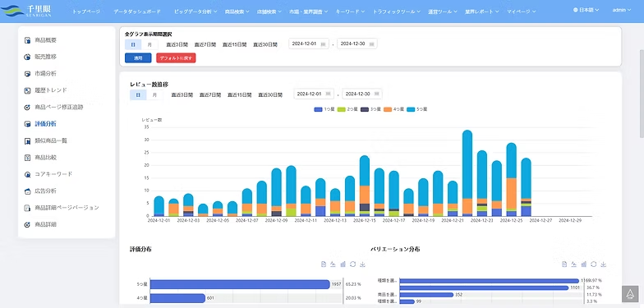Restore the 評価分布 chart
The image size is (644, 308).
coord(353,264)
